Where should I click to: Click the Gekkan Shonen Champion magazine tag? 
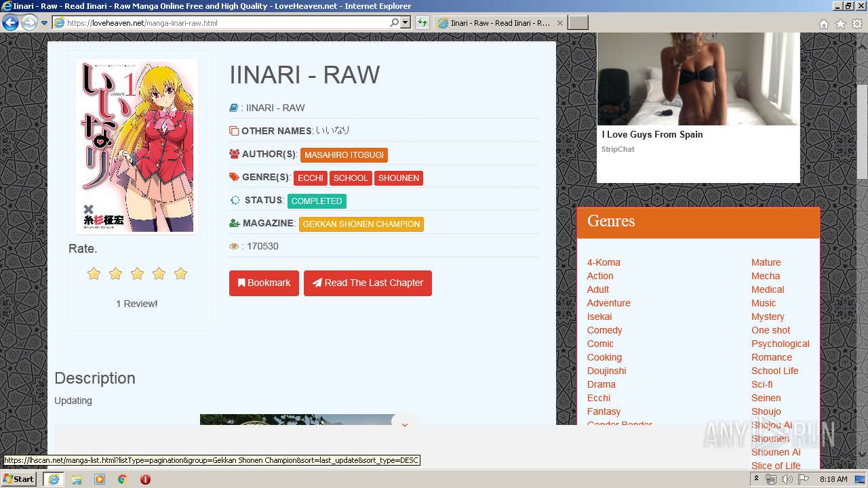[x=361, y=224]
